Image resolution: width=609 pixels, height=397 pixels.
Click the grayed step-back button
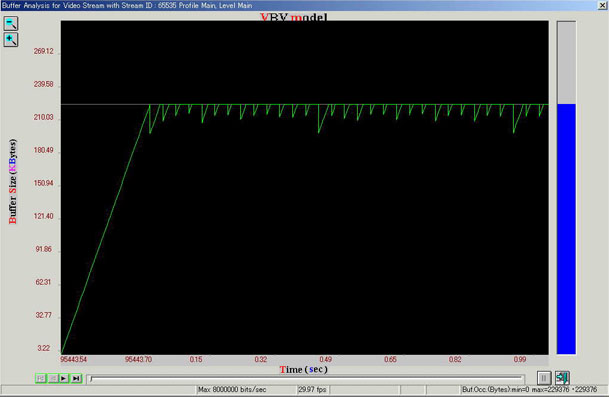(x=53, y=378)
